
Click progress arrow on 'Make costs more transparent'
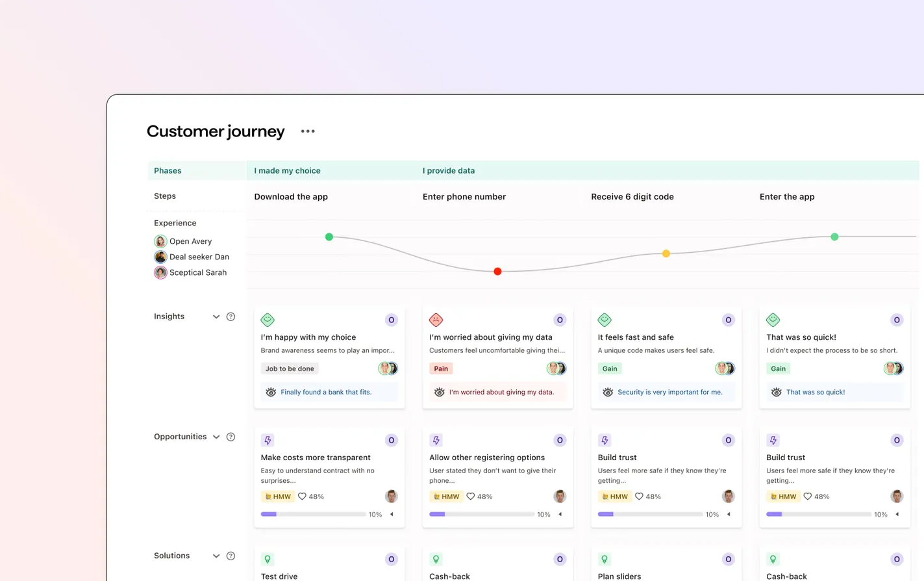(x=392, y=514)
